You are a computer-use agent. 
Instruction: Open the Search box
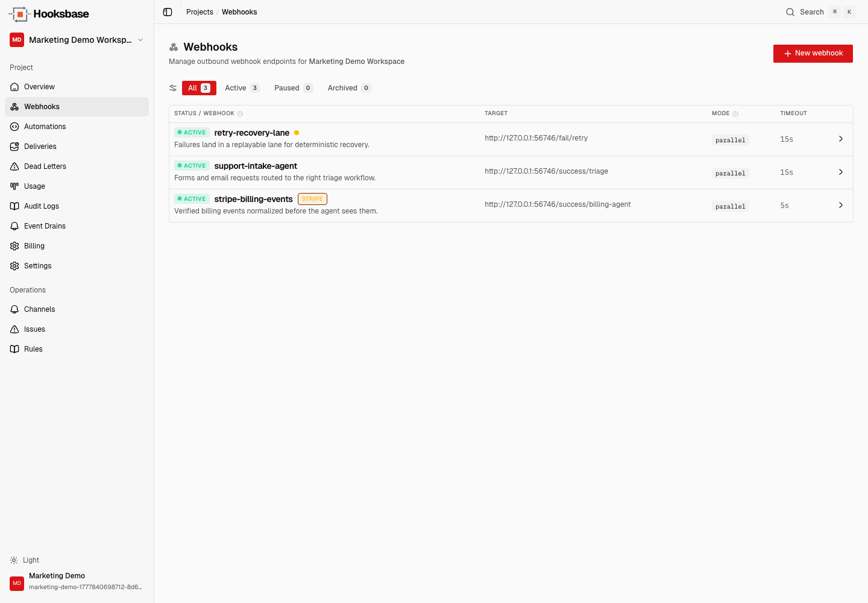pyautogui.click(x=820, y=12)
